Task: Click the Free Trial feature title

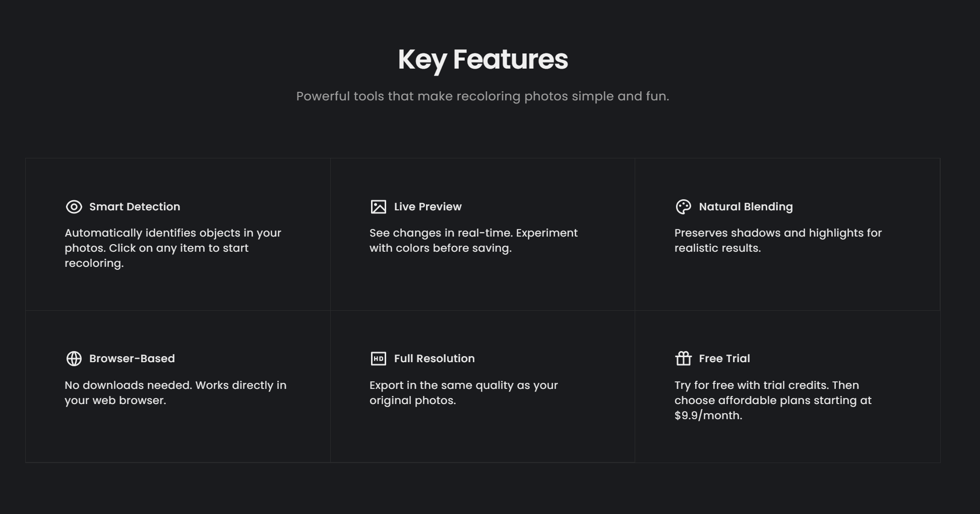Action: click(724, 359)
